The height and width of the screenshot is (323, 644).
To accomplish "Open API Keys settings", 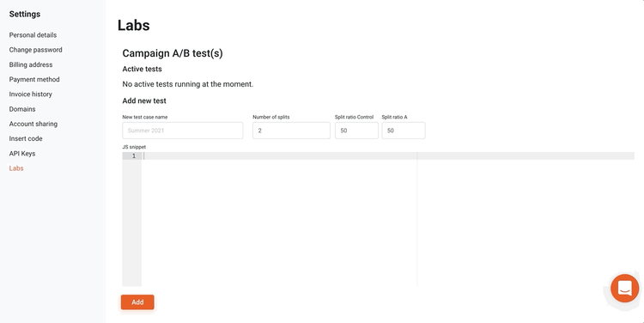I will pos(22,153).
